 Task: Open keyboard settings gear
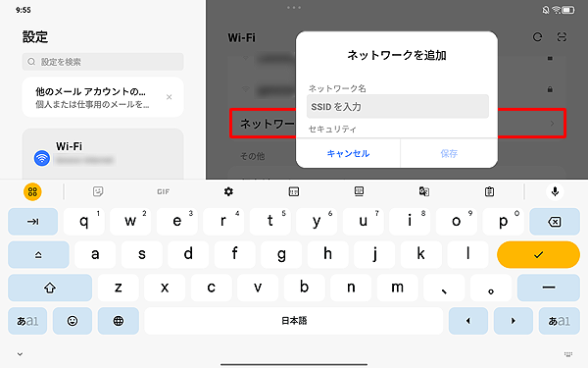[x=228, y=192]
